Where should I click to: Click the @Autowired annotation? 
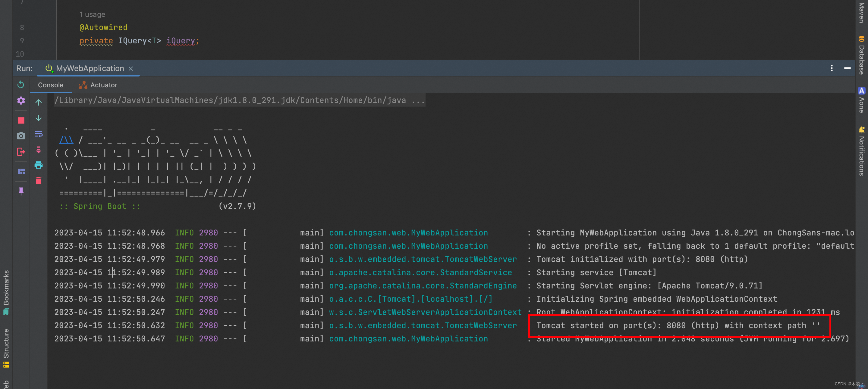click(x=103, y=27)
